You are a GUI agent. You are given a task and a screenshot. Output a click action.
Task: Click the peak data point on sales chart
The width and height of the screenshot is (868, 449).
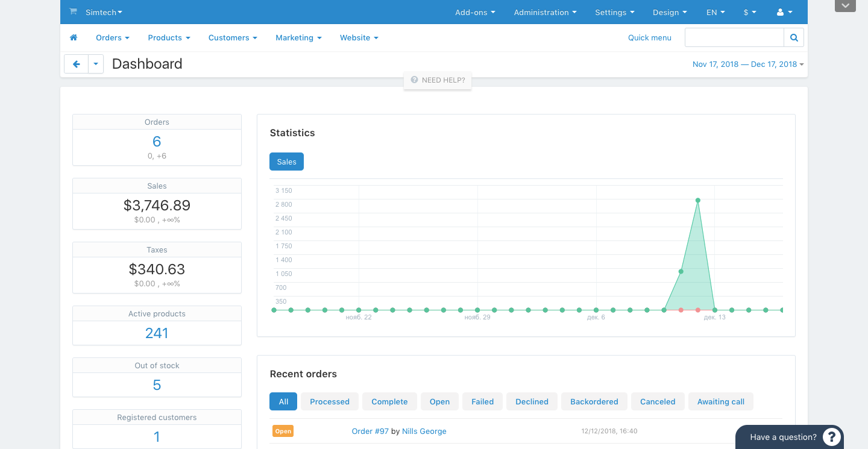[698, 200]
